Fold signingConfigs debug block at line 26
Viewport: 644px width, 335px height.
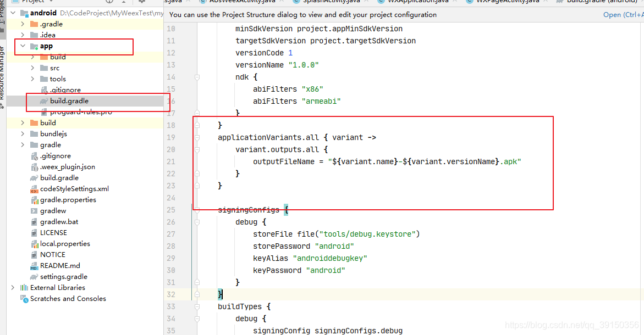[197, 222]
